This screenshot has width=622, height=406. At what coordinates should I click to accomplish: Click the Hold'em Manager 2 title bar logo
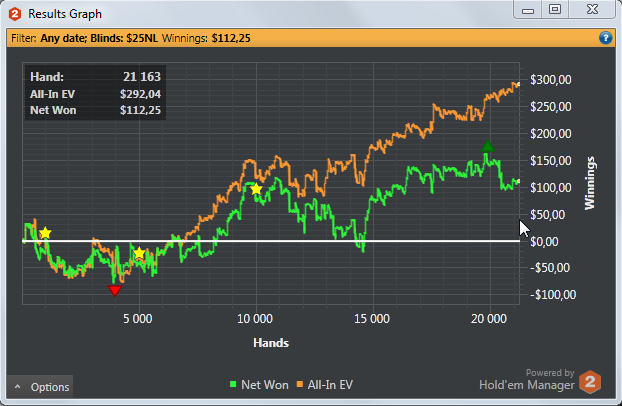coord(15,14)
